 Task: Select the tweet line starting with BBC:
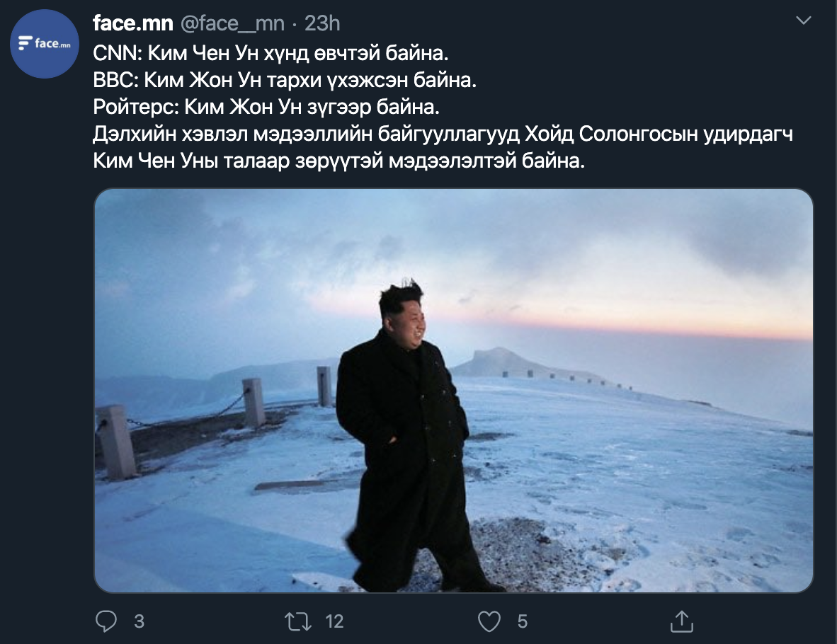pos(285,80)
